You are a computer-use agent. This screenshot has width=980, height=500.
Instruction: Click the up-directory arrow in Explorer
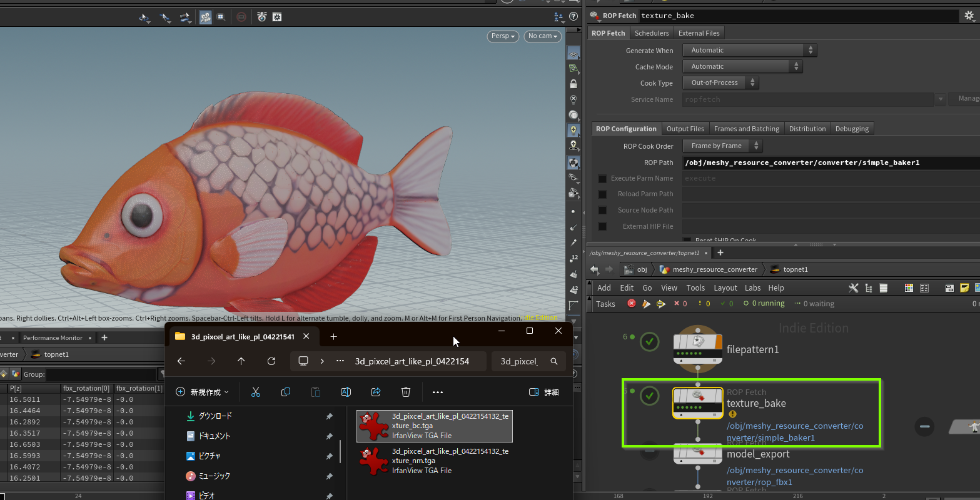[241, 361]
